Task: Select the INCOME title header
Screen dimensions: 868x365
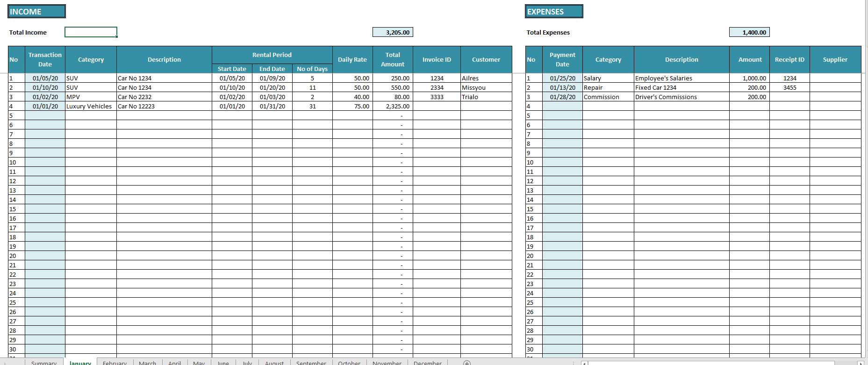Action: coord(36,12)
